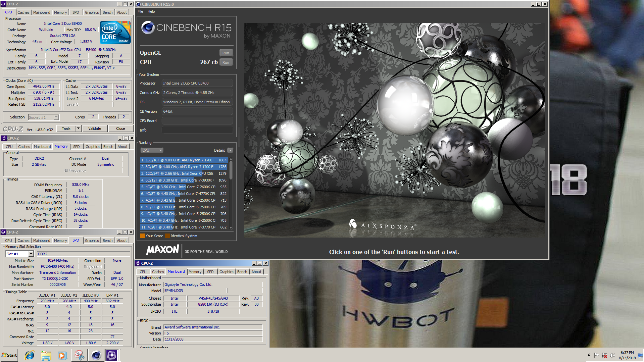Open Memory tab in Mainboard CPU-Z window
Viewport: 644px width, 362px height.
pyautogui.click(x=195, y=272)
